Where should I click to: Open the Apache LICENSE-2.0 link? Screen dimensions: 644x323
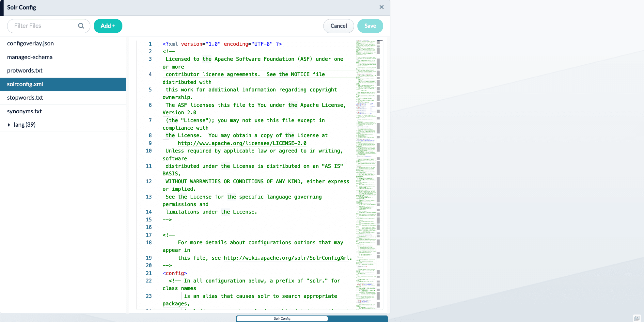point(242,143)
